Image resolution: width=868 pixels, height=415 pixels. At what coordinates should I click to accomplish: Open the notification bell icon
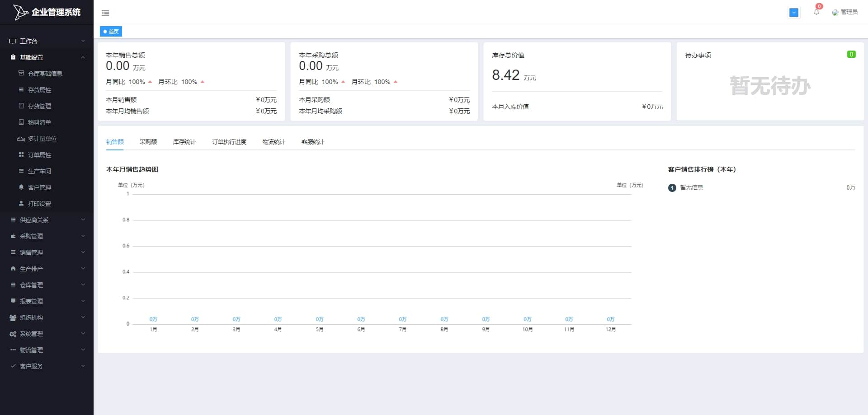[816, 12]
